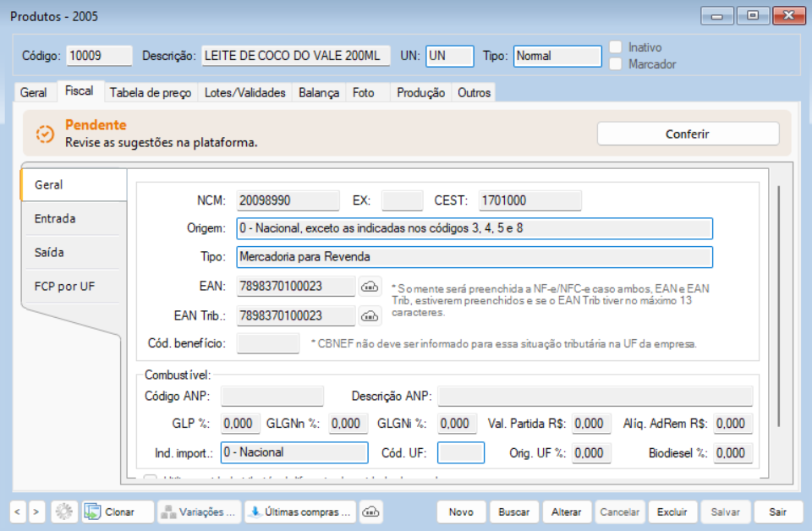Click the cloud icon beside EAN Trib.

click(370, 315)
